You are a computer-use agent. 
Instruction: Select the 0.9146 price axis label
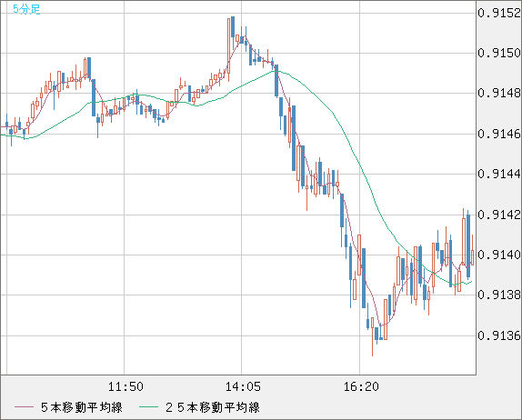click(x=499, y=134)
